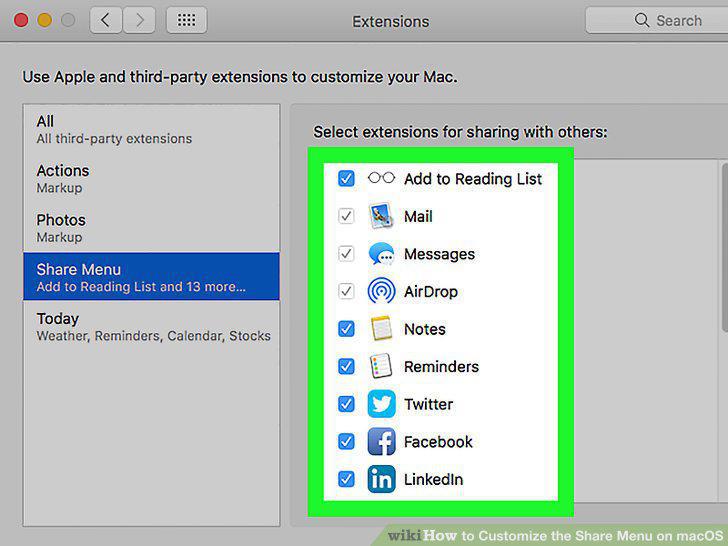
Task: Click the Facebook label text
Action: pos(438,442)
